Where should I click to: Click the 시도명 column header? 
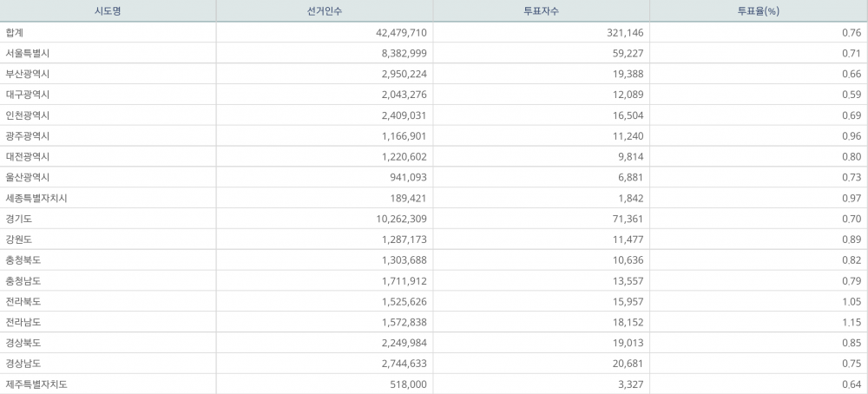pyautogui.click(x=108, y=11)
